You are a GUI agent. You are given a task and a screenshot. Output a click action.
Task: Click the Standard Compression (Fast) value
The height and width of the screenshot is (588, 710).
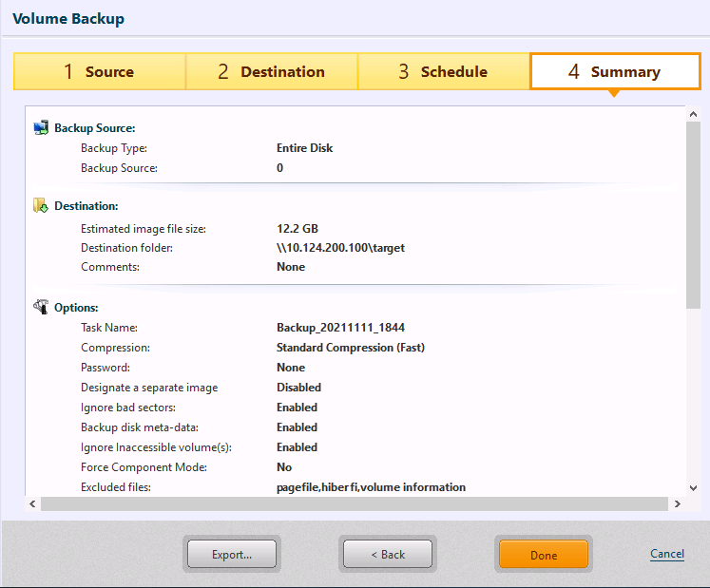[350, 348]
